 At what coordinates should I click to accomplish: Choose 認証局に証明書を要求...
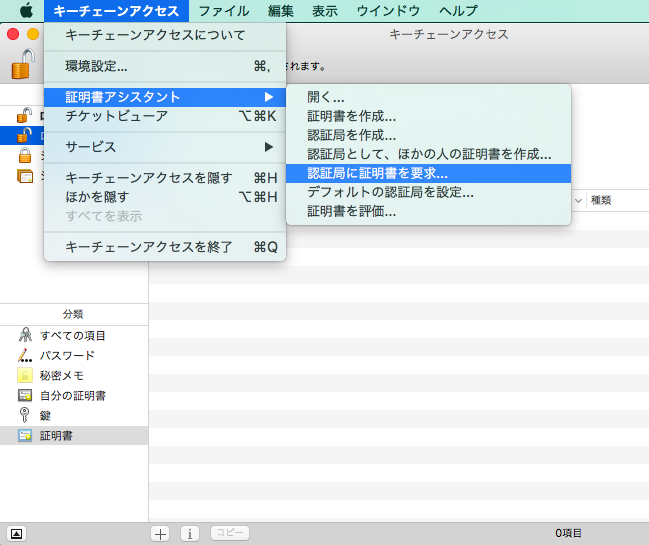point(428,173)
